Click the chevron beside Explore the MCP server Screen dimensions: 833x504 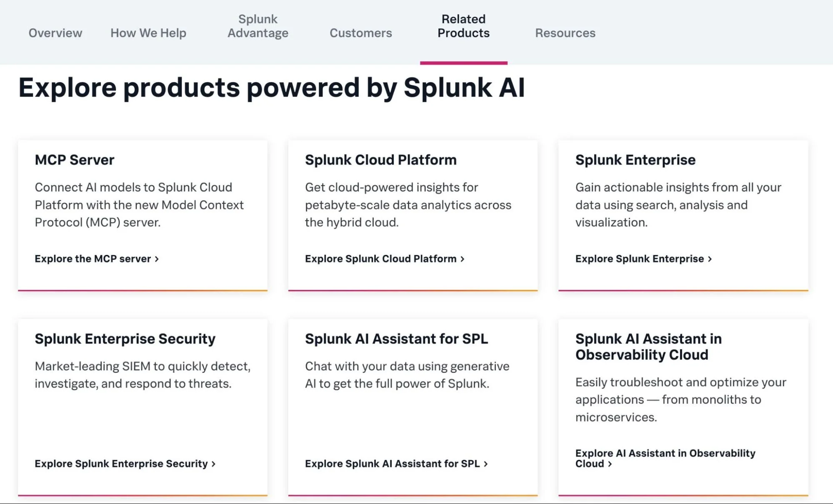tap(157, 259)
